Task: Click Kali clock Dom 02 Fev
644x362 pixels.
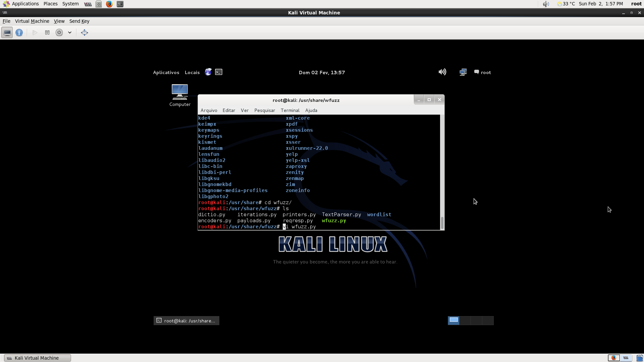Action: (322, 72)
